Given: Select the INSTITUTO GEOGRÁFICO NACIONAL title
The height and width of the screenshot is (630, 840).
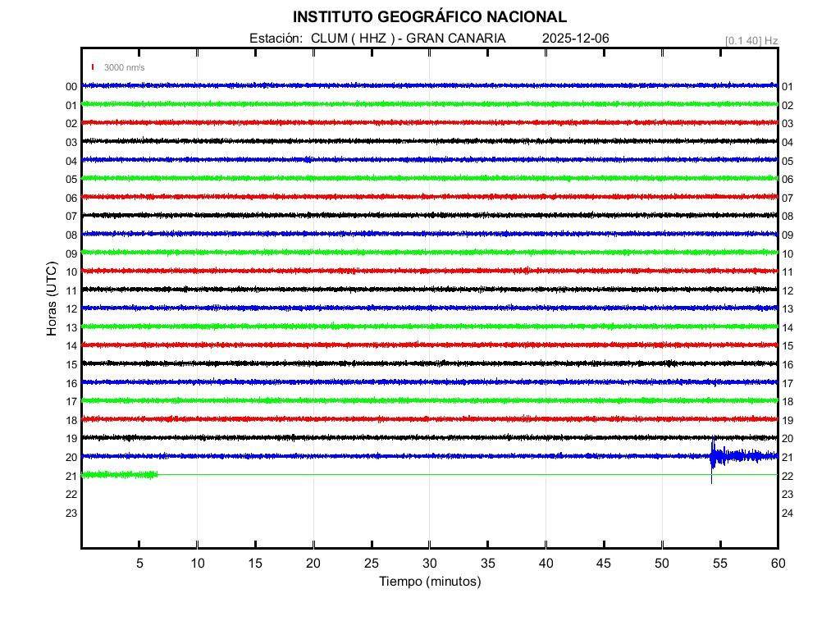Looking at the screenshot, I should pos(429,16).
